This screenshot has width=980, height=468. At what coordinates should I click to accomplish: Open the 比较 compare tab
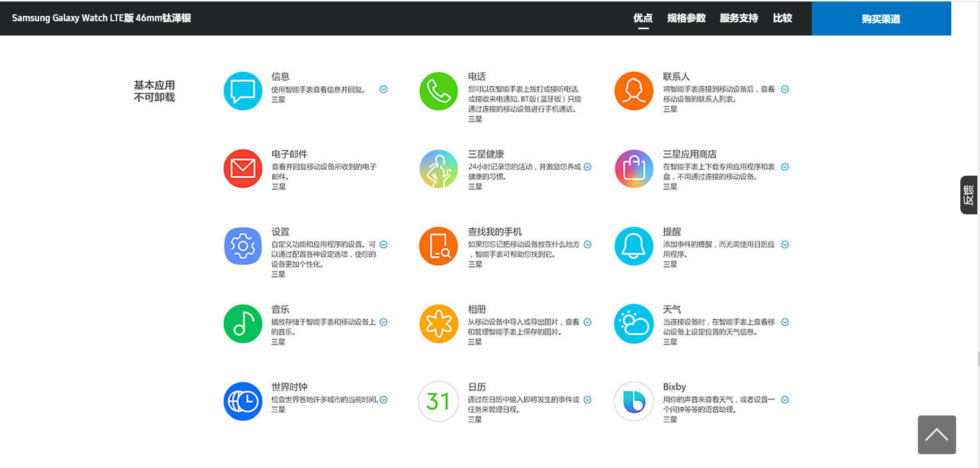(783, 18)
